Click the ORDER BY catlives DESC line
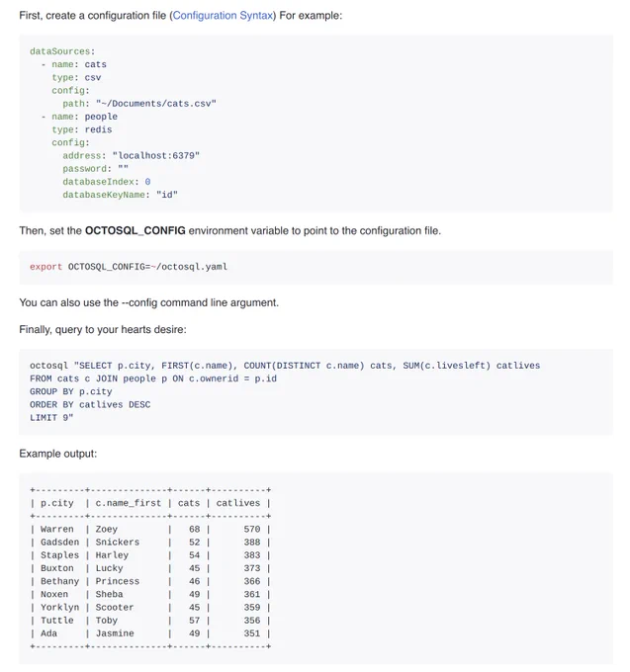This screenshot has height=672, width=630. click(90, 404)
